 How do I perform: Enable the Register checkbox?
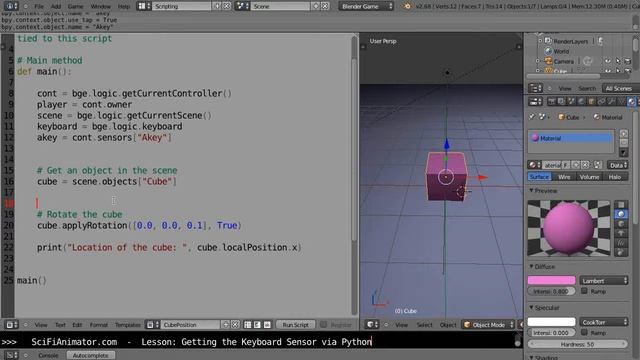(324, 325)
